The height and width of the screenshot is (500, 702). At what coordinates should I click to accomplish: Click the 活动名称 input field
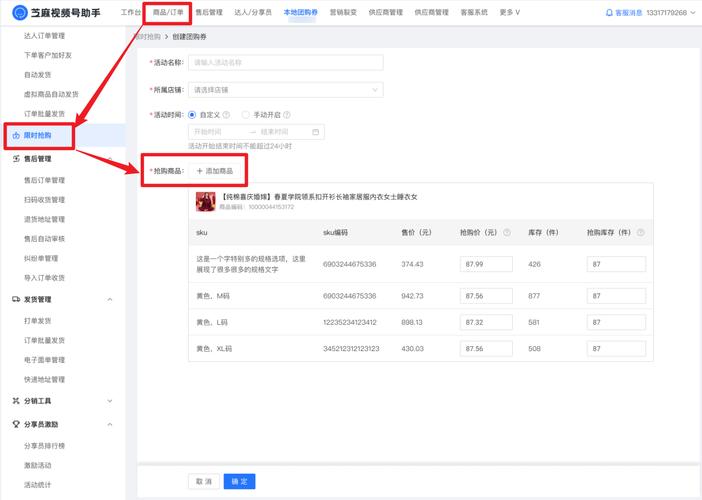point(286,62)
